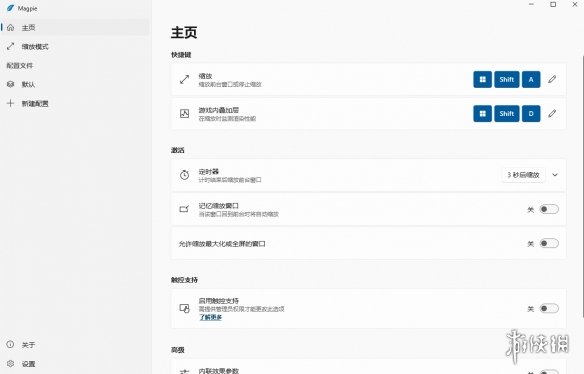Click the Magpie feather logo icon
Viewport: 584px width, 374px height.
[x=10, y=8]
